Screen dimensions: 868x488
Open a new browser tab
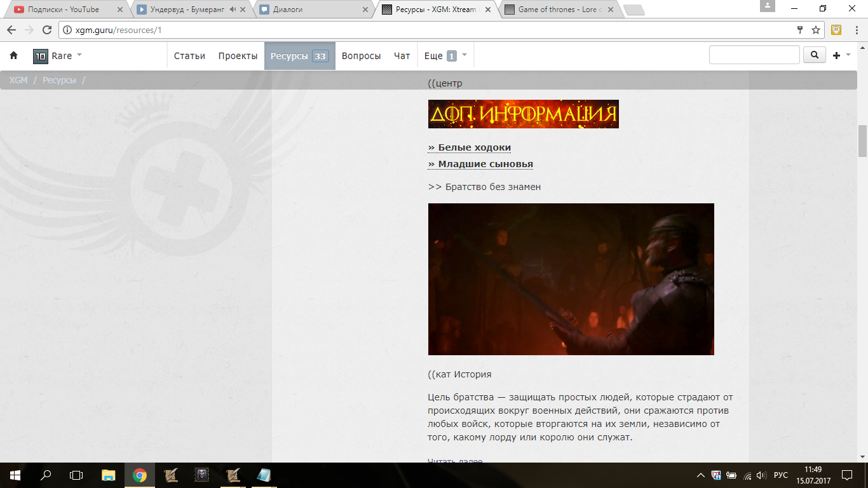tap(634, 10)
